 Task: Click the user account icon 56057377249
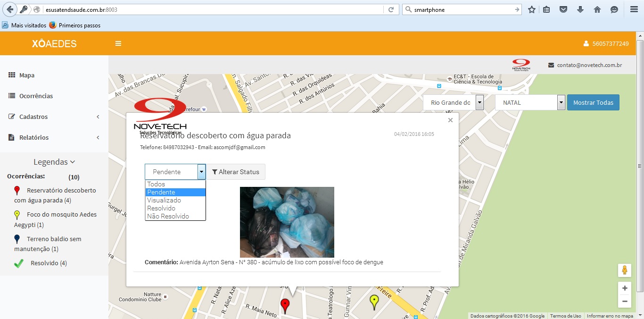click(x=606, y=43)
